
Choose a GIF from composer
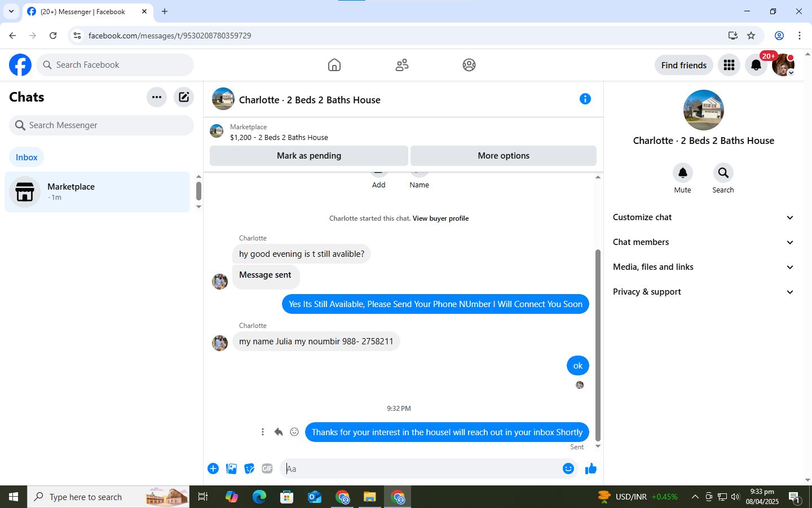(267, 468)
